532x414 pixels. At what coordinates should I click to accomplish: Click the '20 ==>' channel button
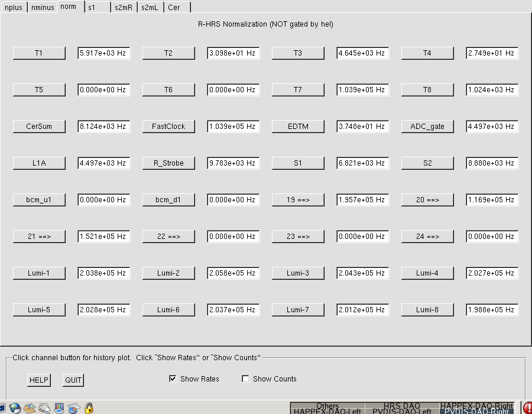[427, 199]
